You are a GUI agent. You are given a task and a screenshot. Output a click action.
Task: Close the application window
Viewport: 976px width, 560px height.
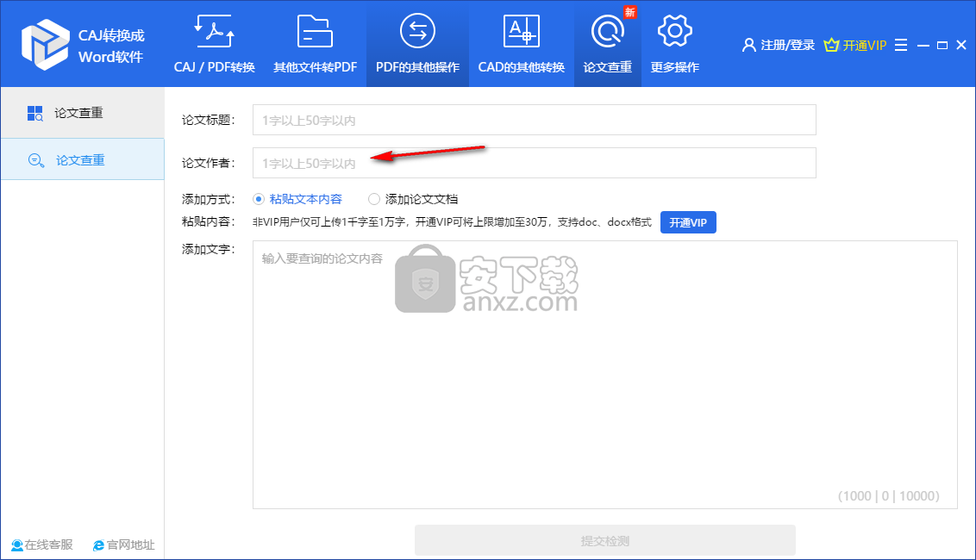[x=961, y=46]
